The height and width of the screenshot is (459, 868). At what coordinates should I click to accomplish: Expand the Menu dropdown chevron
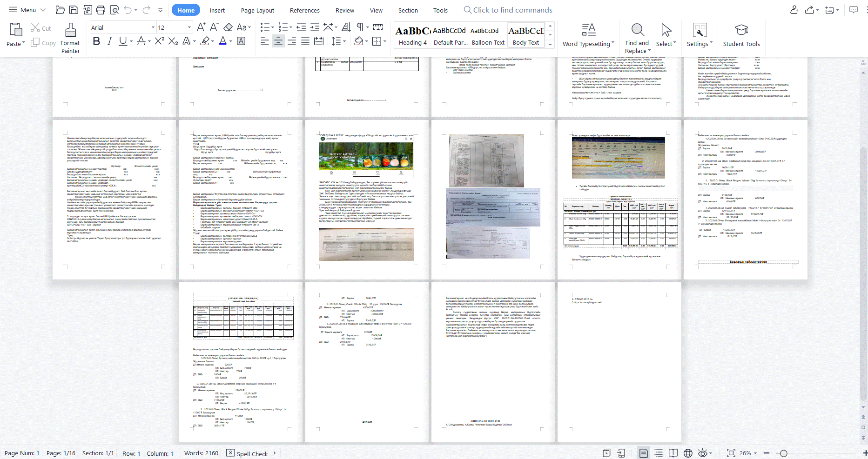(x=43, y=10)
